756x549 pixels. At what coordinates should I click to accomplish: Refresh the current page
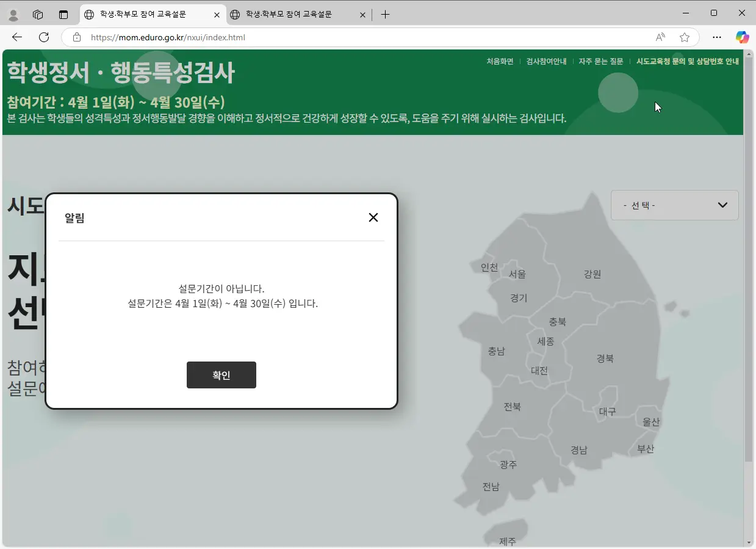(43, 37)
